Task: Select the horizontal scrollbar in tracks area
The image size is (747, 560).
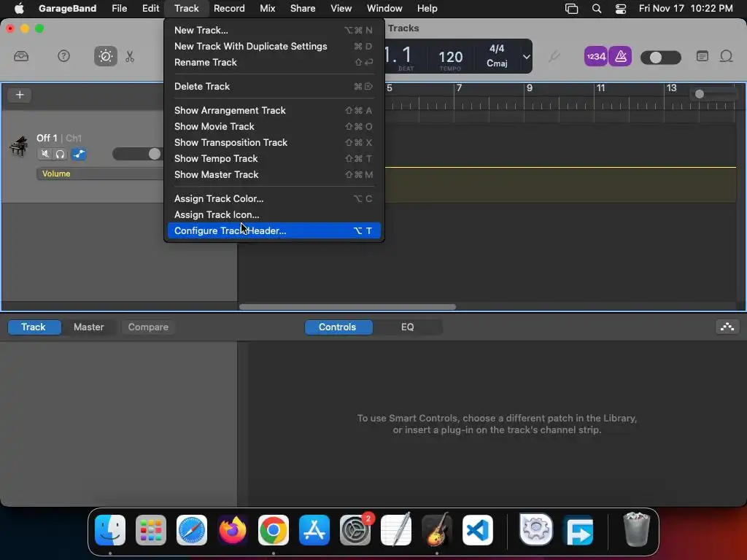Action: pos(347,307)
